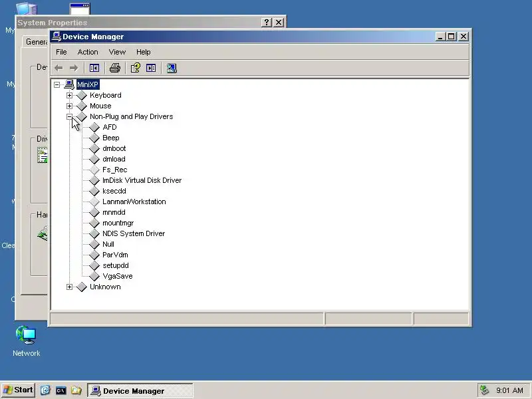
Task: Scan for hardware changes icon
Action: point(172,68)
